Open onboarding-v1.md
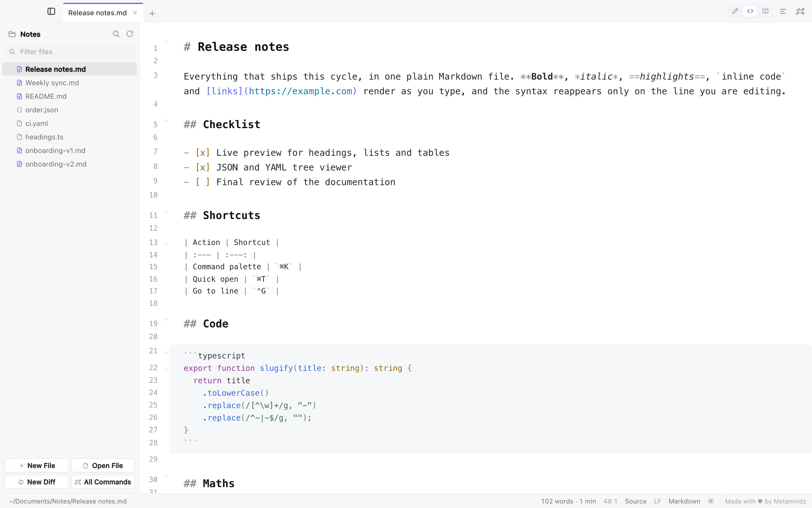 point(69,150)
